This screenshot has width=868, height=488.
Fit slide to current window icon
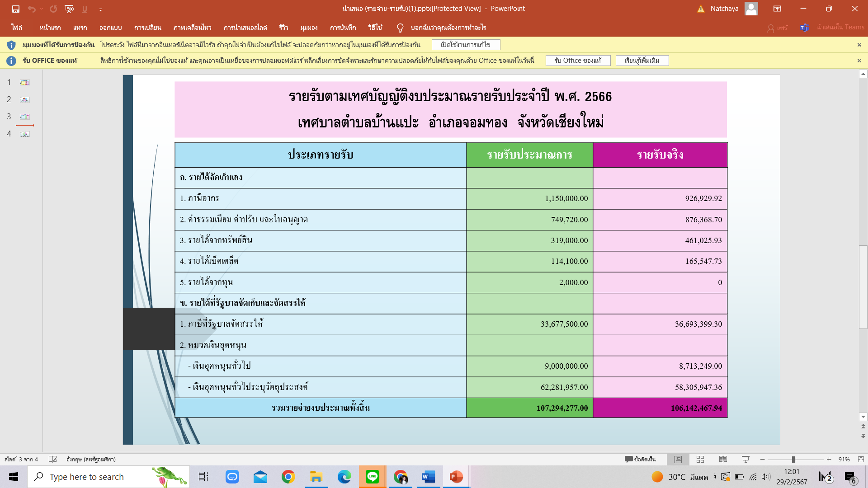pos(861,459)
